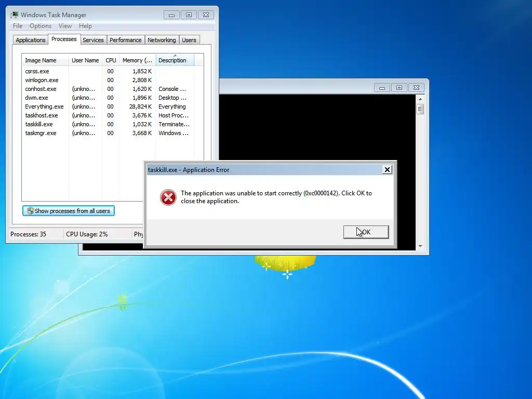Click the Host Proc... description cell
Viewport: 532px width, 399px height.
(x=174, y=115)
